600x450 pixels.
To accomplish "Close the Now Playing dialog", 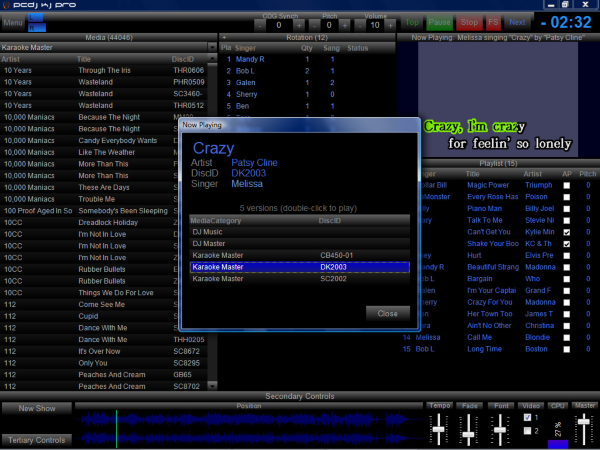I will (387, 313).
